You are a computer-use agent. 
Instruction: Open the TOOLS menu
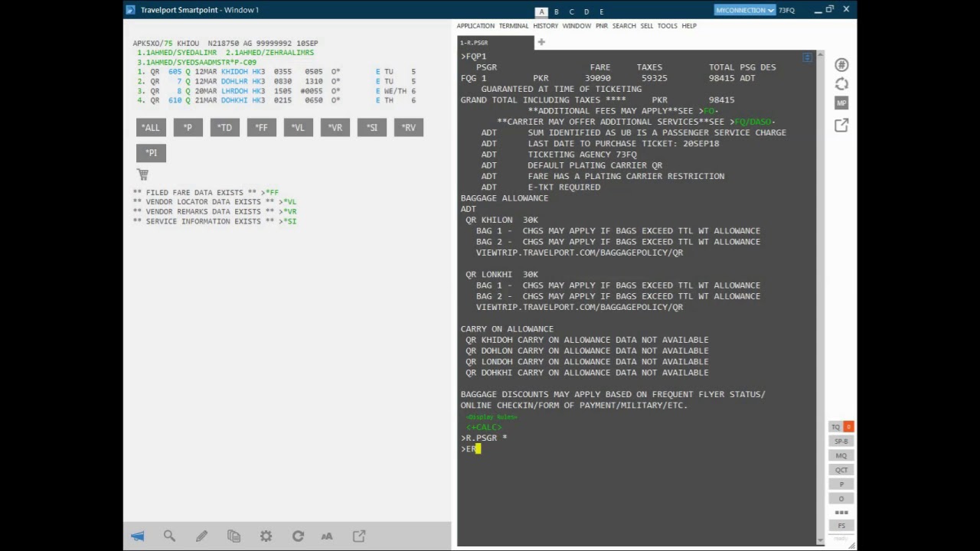[x=668, y=26]
